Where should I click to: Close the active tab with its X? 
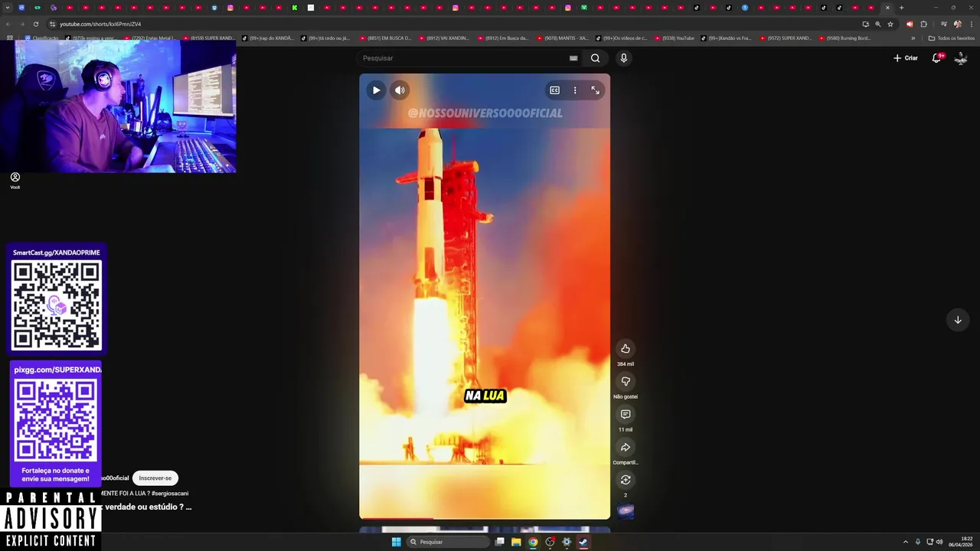(x=887, y=8)
